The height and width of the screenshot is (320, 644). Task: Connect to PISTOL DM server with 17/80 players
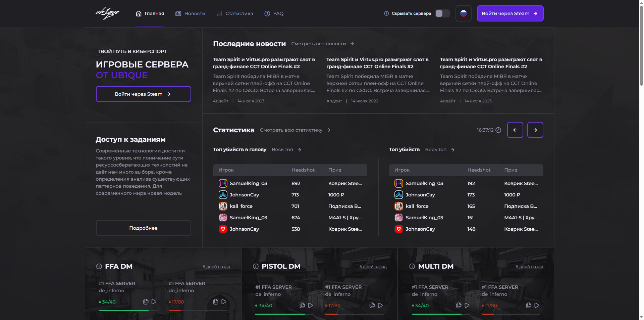[380, 305]
